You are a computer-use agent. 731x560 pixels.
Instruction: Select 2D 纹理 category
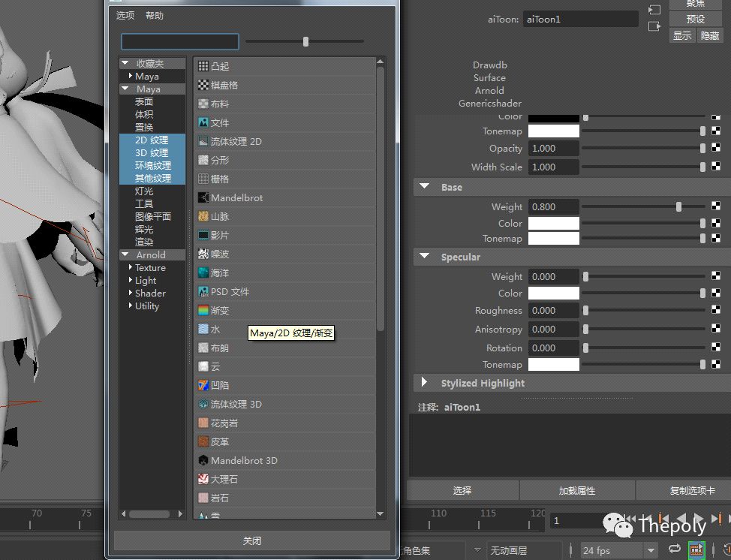pyautogui.click(x=152, y=140)
